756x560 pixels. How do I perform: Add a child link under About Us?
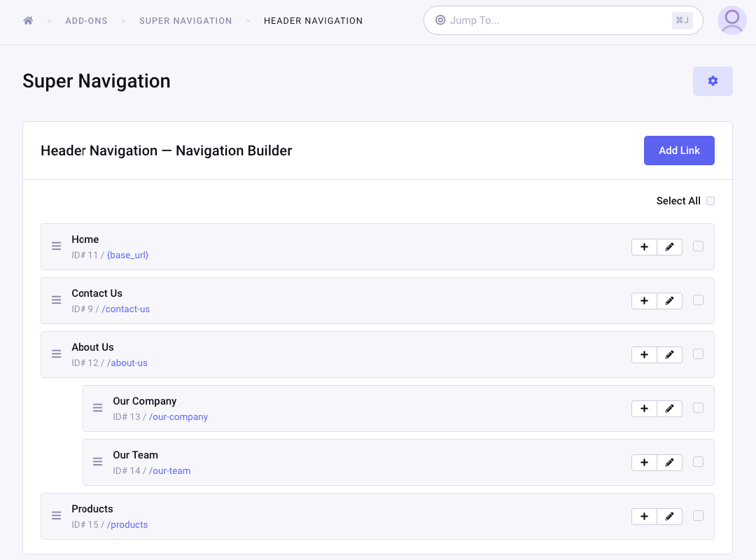point(644,355)
